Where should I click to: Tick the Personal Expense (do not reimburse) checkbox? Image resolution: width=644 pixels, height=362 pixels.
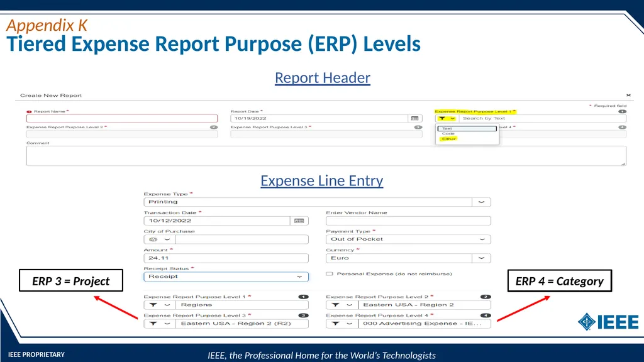pos(330,274)
